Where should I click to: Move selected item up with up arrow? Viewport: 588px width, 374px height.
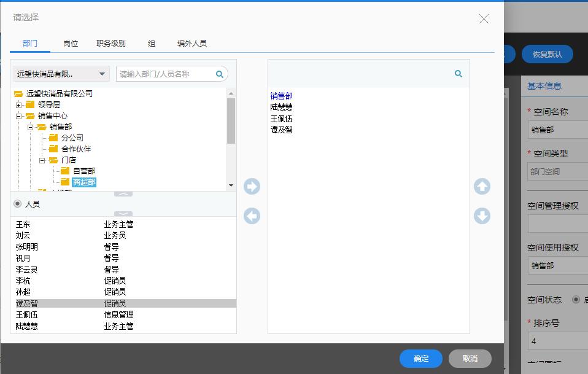(x=482, y=187)
